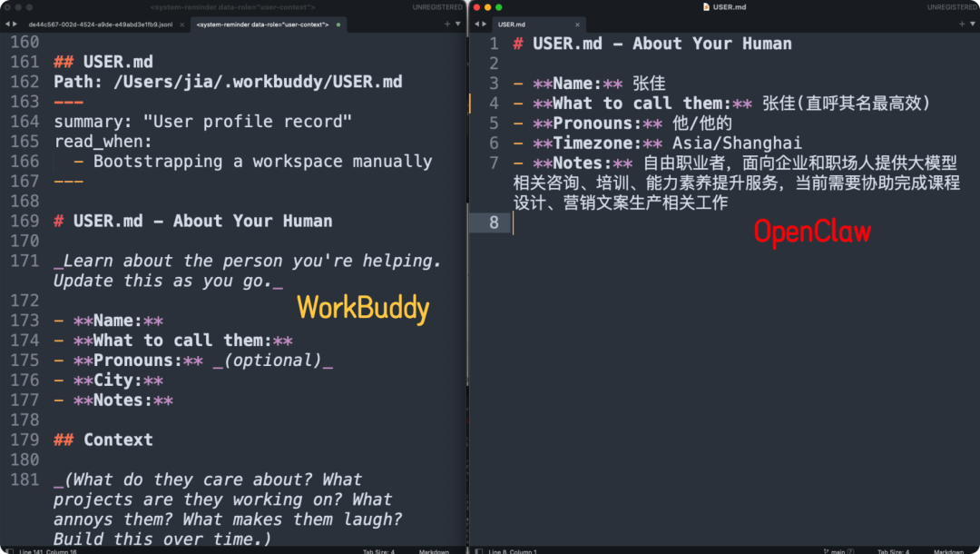Screen dimensions: 980x554
Task: Click UNREGISTERED label in left window
Action: [x=437, y=7]
